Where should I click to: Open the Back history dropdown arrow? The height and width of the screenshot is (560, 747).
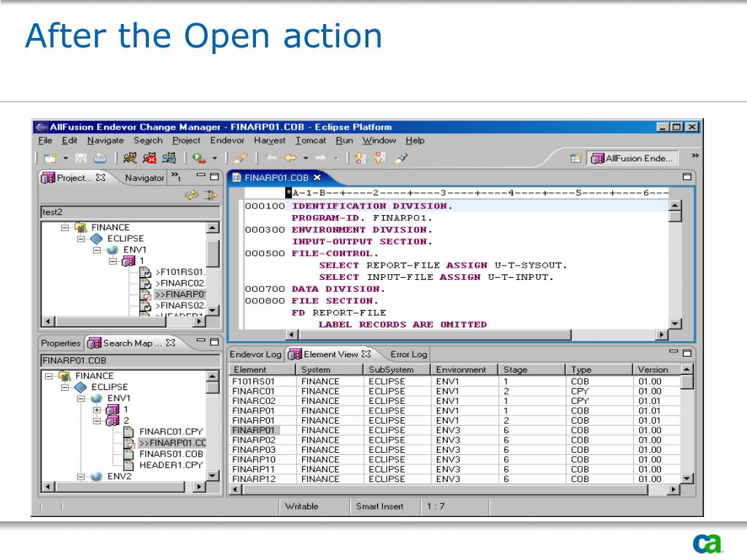pos(306,158)
